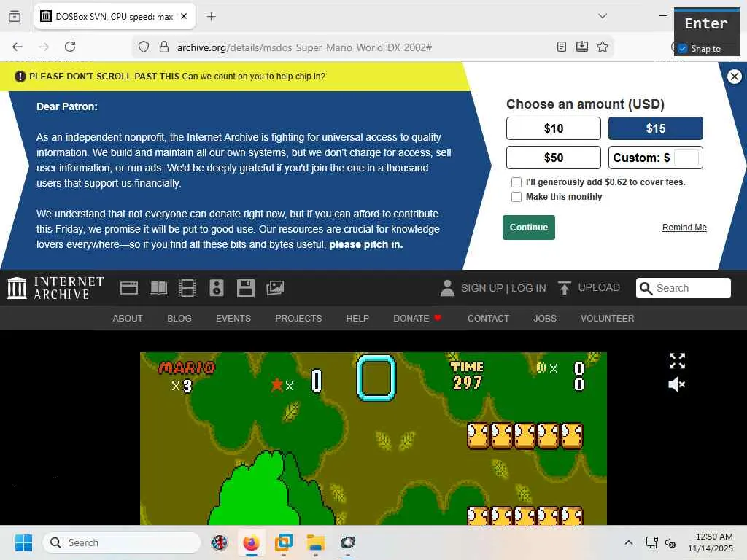Open Firefox View icon
747x560 pixels.
coord(15,17)
